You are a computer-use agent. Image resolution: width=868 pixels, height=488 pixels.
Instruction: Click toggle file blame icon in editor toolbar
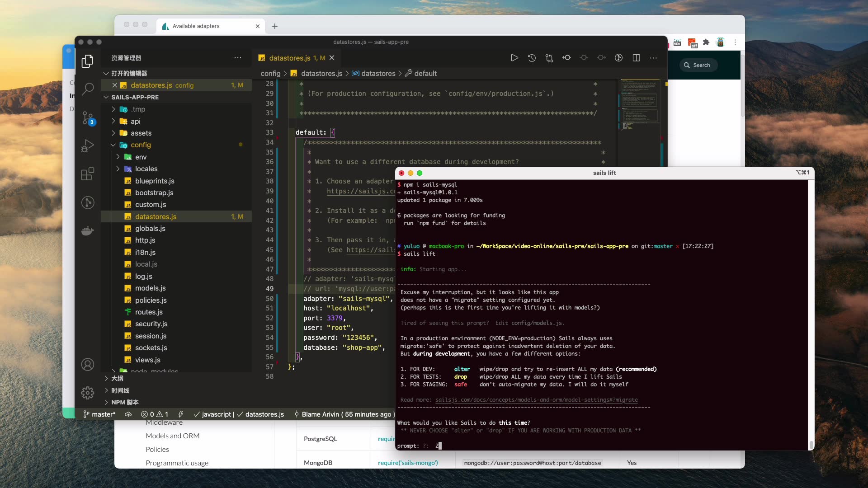pyautogui.click(x=619, y=58)
